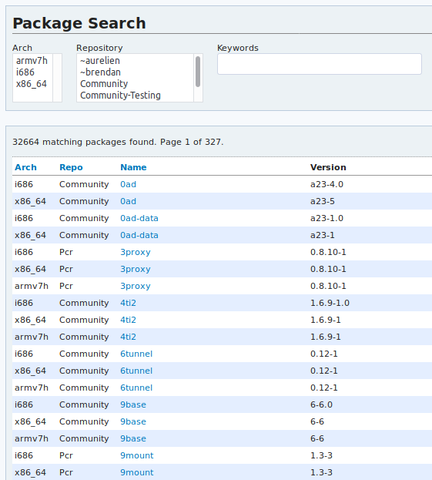Open the i686 0ad package
Viewport: 432px width, 480px height.
pos(128,184)
